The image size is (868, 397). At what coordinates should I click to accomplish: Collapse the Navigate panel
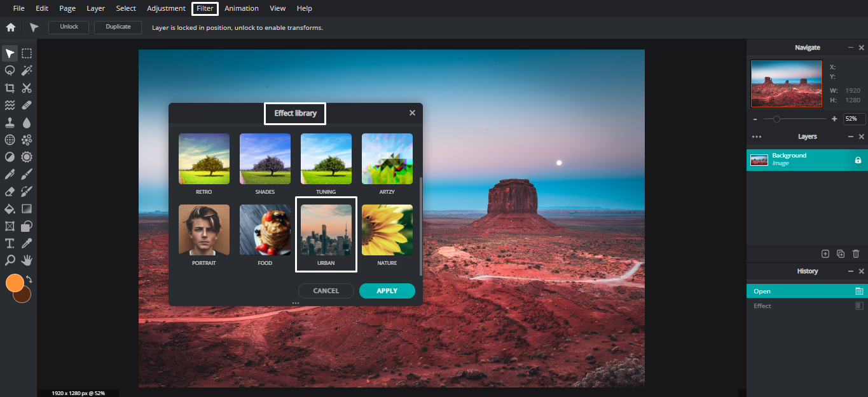point(851,47)
